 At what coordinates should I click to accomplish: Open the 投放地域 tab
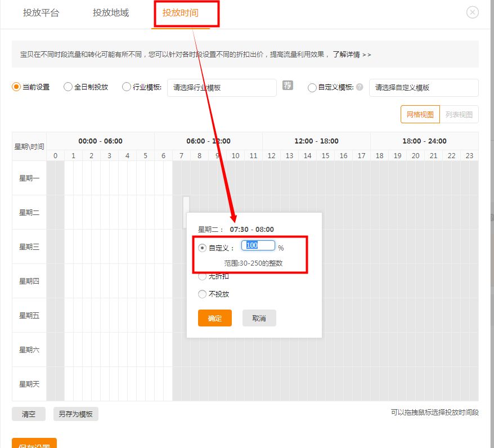click(x=111, y=13)
